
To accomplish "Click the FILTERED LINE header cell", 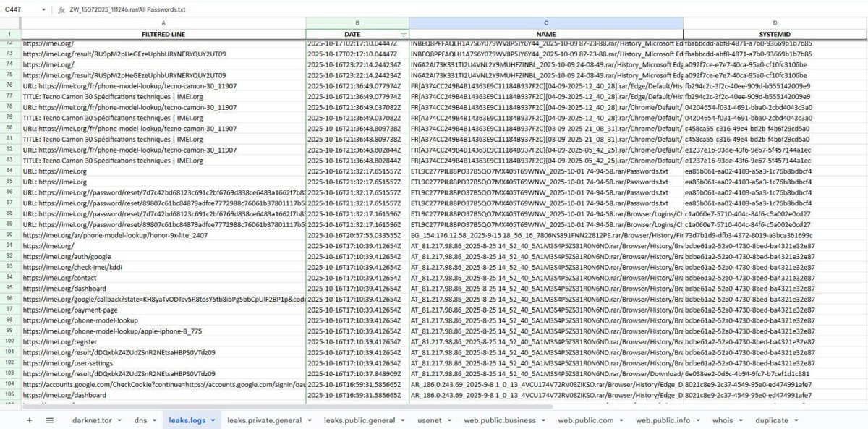I will point(163,34).
